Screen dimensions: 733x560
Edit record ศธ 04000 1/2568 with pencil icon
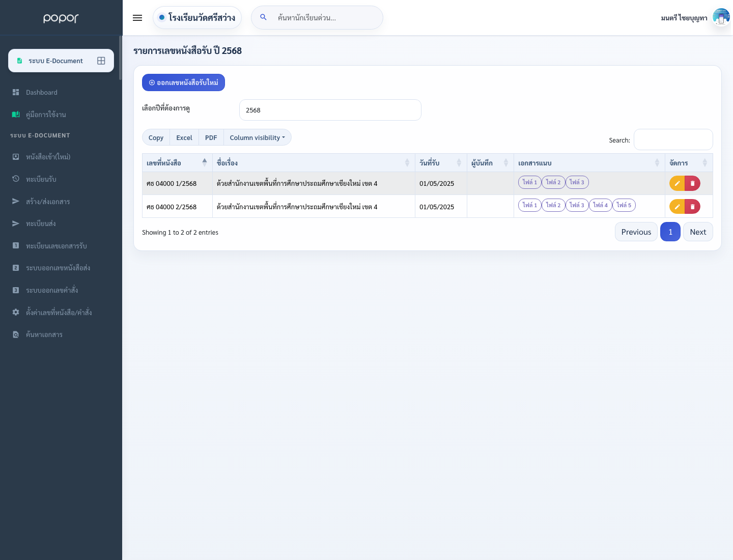tap(677, 183)
